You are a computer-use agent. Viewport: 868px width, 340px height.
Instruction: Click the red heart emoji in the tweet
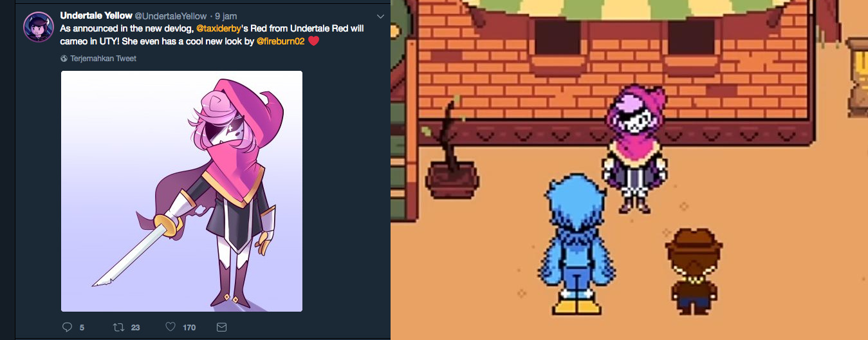pos(313,41)
